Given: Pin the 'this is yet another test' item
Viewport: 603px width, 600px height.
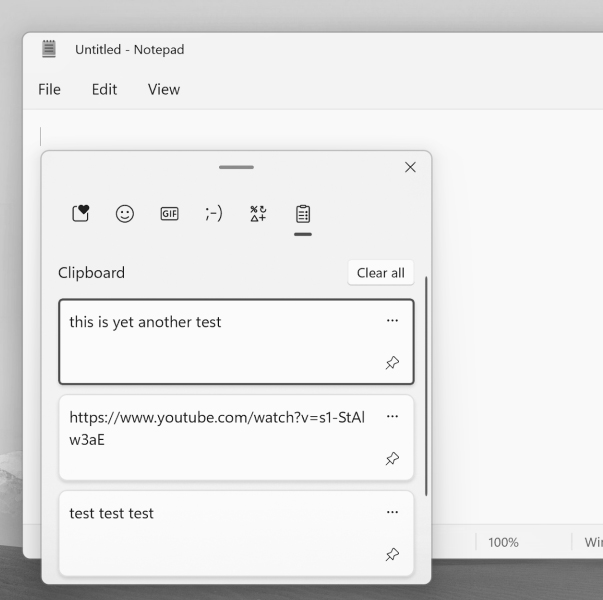Looking at the screenshot, I should 392,363.
